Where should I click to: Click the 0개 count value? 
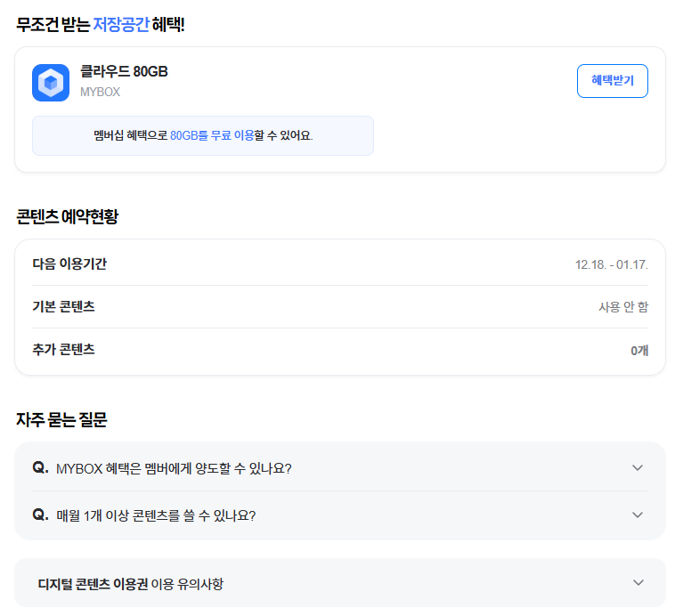(x=639, y=351)
